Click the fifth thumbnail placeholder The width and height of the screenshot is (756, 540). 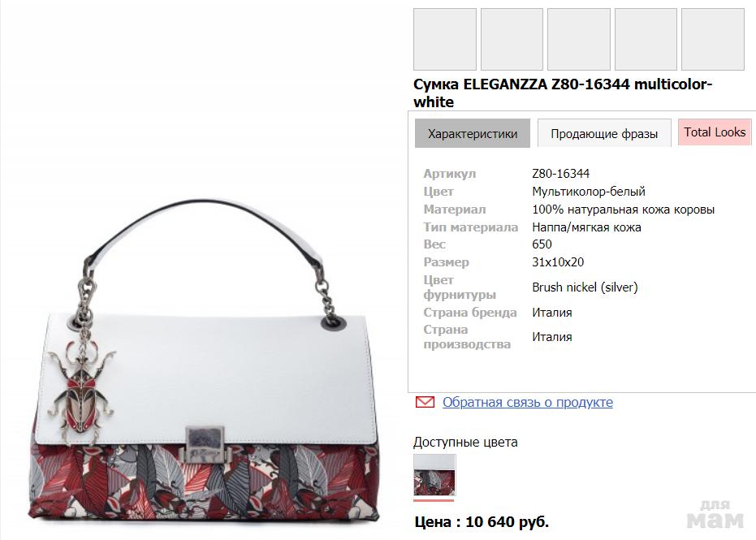point(713,39)
